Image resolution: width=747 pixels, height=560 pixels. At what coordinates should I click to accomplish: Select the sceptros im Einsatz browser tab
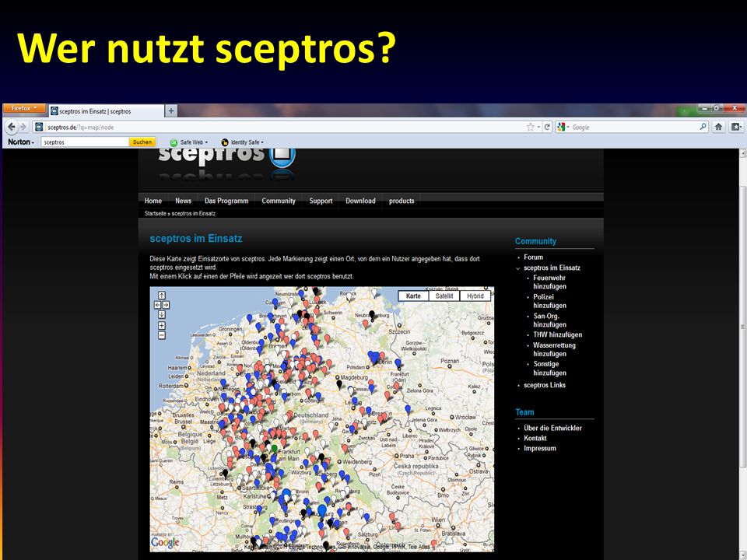[106, 111]
